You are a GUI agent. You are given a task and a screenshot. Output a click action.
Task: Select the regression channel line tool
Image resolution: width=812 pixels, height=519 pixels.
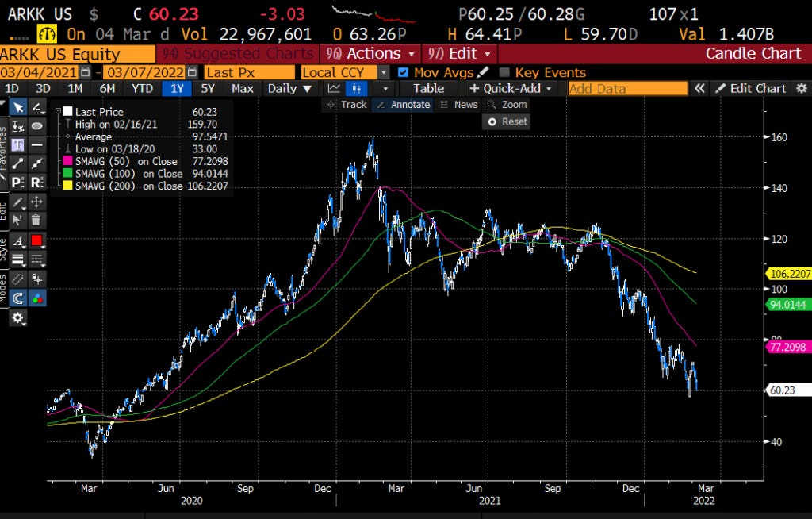(36, 163)
